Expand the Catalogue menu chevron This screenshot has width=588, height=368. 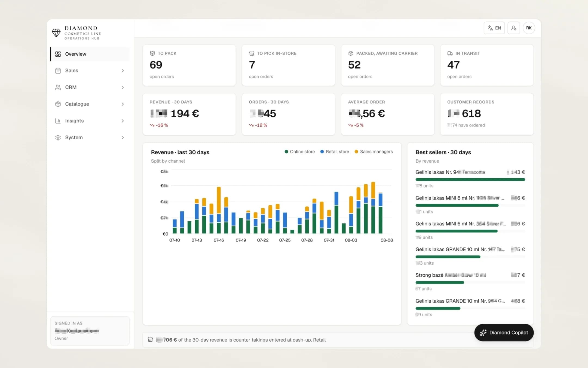123,104
